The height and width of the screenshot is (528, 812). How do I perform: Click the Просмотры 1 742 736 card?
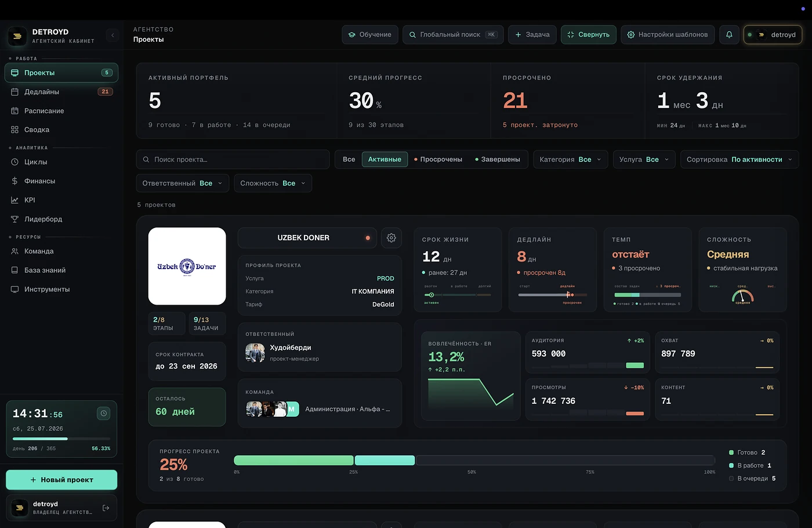588,399
